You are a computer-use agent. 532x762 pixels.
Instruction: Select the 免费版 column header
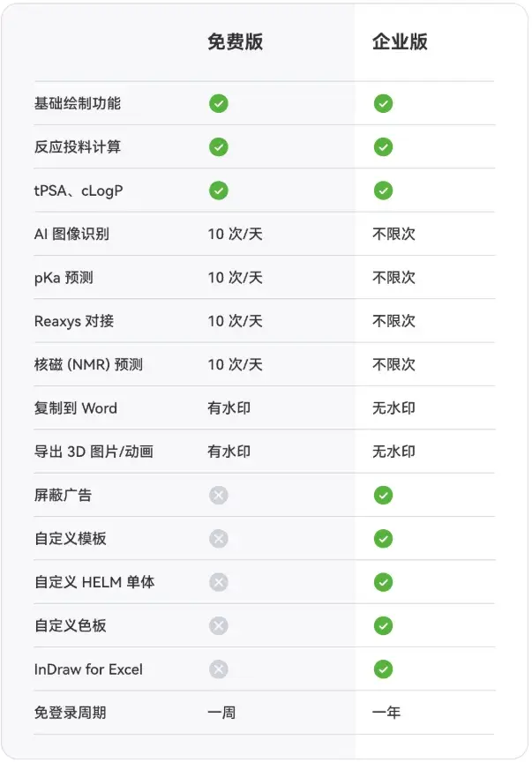pos(235,42)
